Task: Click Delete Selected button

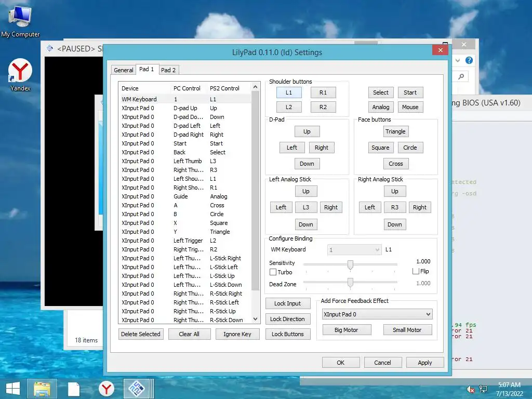Action: coord(141,334)
